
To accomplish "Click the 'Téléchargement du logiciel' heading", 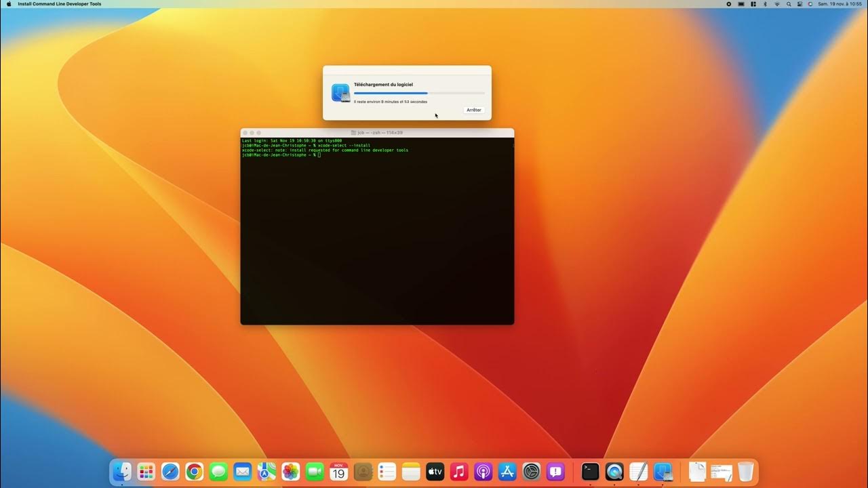I will point(383,85).
